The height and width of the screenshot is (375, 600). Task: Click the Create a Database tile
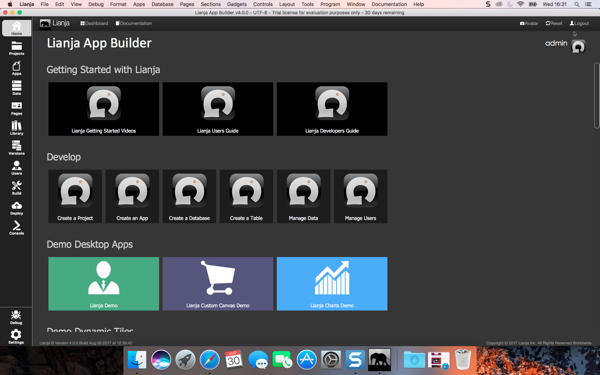pos(189,196)
